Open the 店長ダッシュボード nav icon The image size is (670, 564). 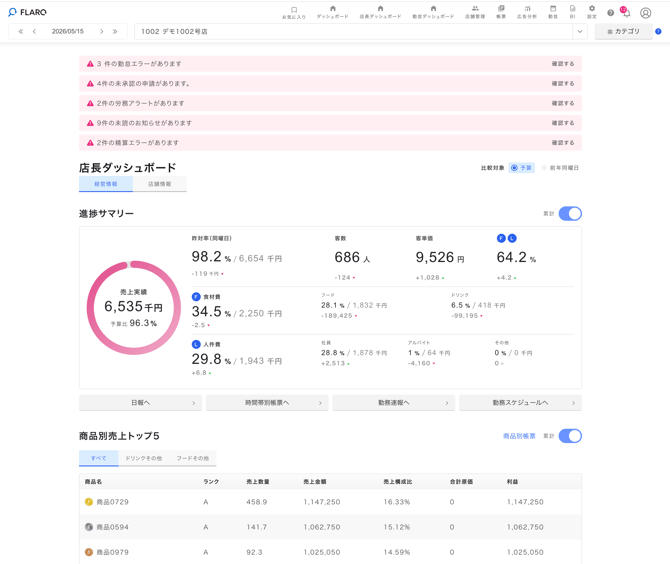[x=380, y=9]
